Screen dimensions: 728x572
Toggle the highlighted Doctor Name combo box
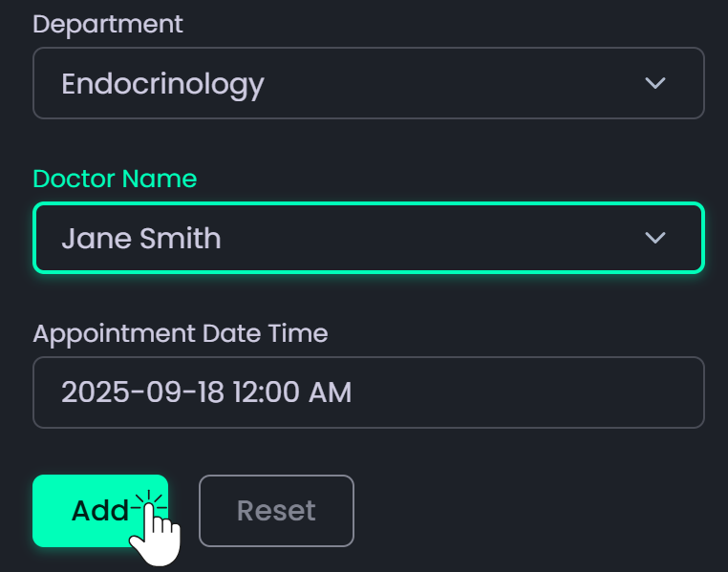tap(368, 238)
